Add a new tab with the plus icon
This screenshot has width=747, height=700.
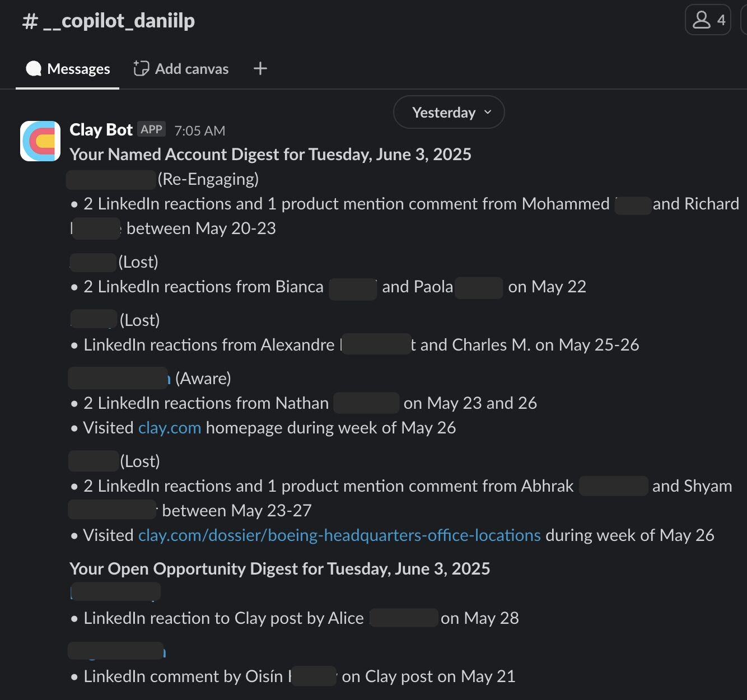(x=260, y=68)
